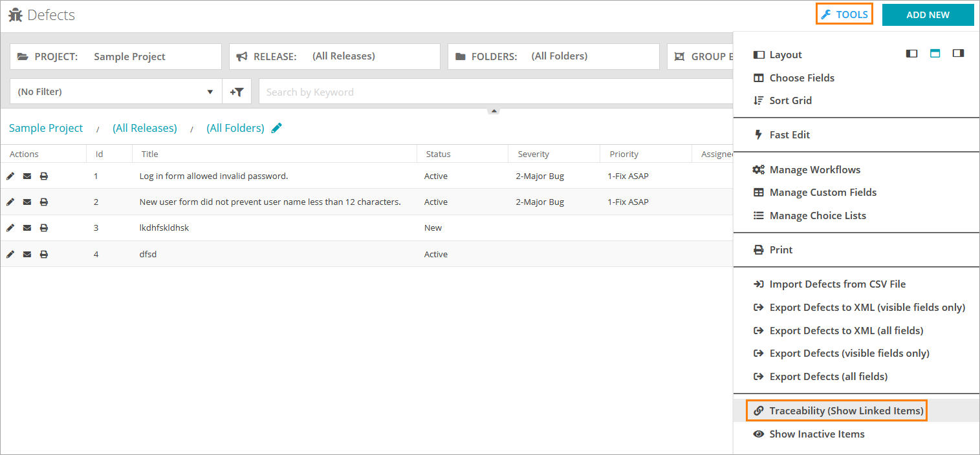Screen dimensions: 980x455
Task: Open the (No Filter) dropdown
Action: pyautogui.click(x=116, y=92)
